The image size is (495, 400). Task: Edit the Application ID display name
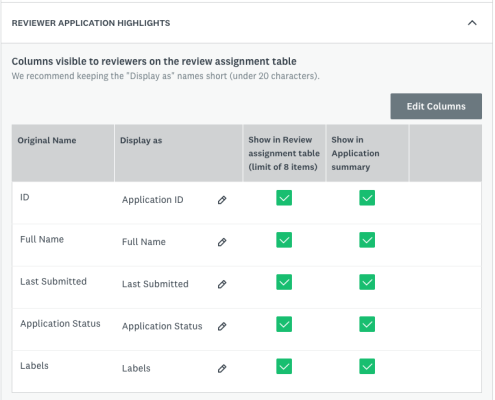click(x=222, y=200)
